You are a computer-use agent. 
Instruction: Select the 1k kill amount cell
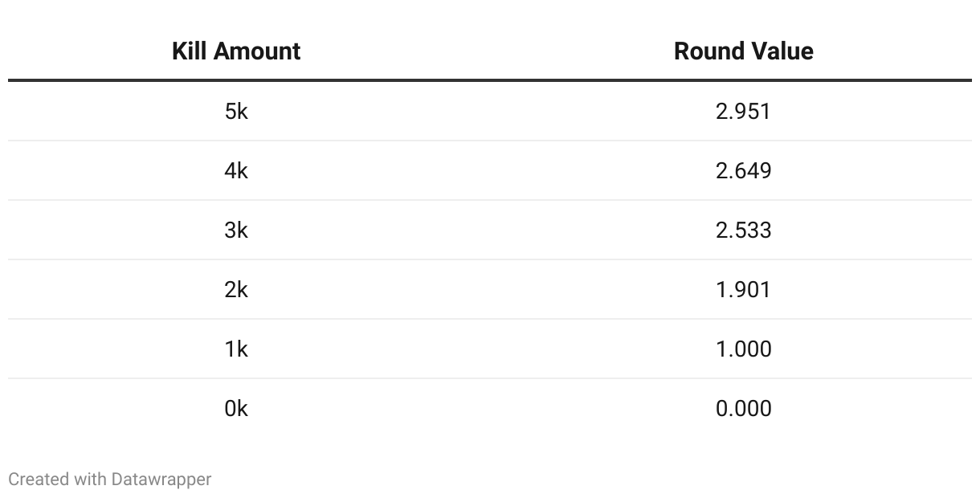[236, 349]
